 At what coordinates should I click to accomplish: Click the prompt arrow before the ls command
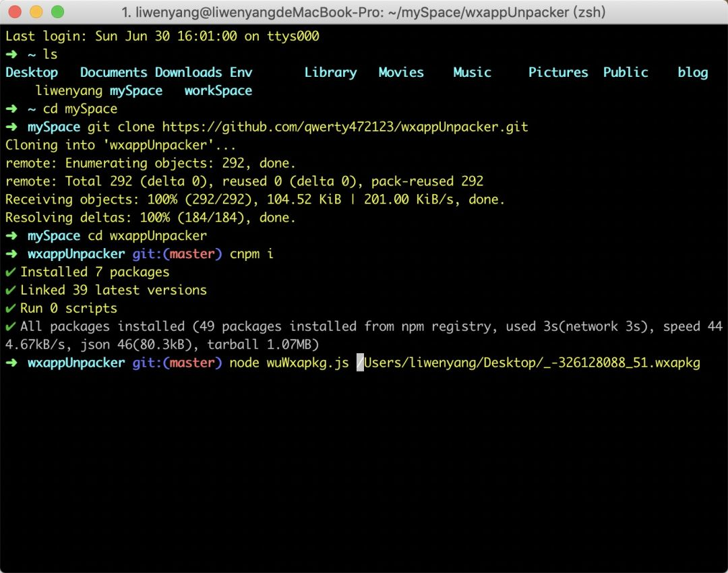[x=13, y=54]
